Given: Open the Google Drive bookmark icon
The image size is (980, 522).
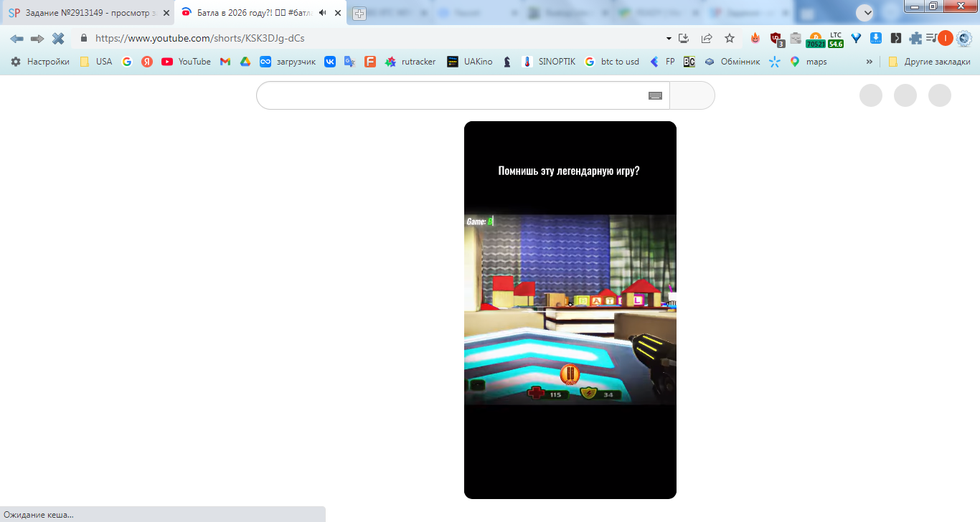Looking at the screenshot, I should [245, 62].
